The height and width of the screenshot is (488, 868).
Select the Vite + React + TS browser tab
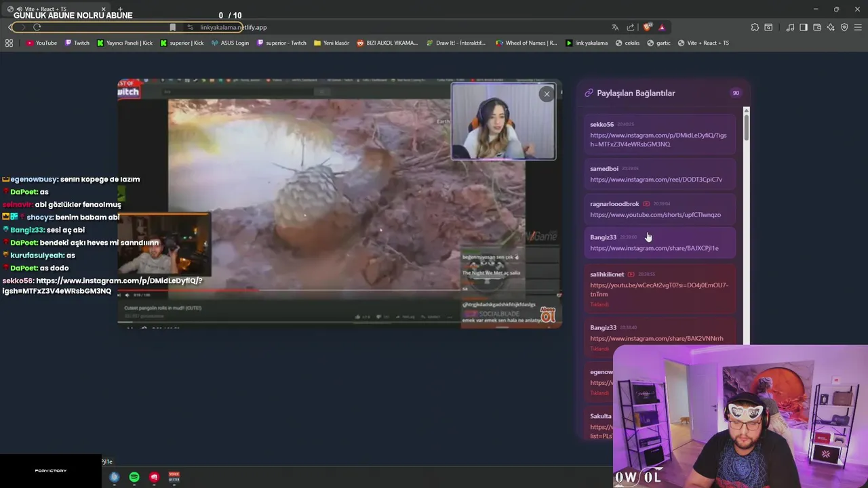[58, 9]
